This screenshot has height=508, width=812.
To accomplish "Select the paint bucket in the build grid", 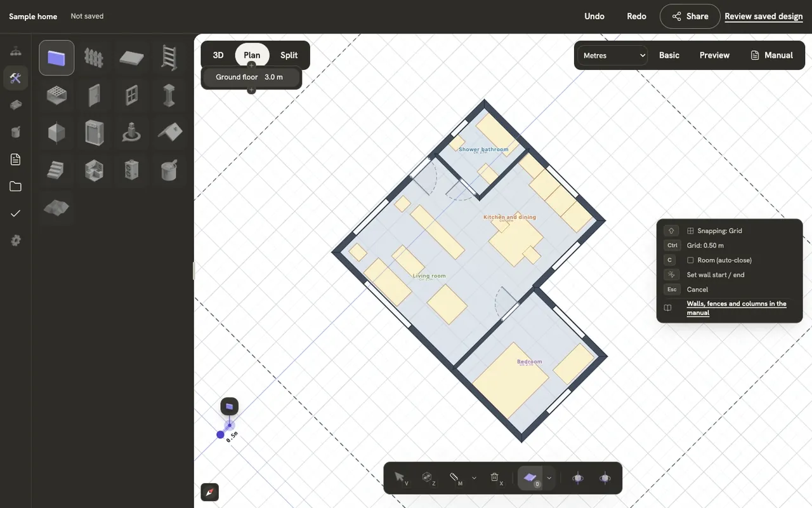I will pos(169,170).
